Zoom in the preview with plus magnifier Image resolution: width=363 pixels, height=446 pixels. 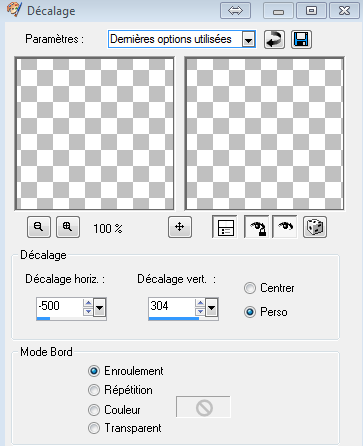pos(68,227)
